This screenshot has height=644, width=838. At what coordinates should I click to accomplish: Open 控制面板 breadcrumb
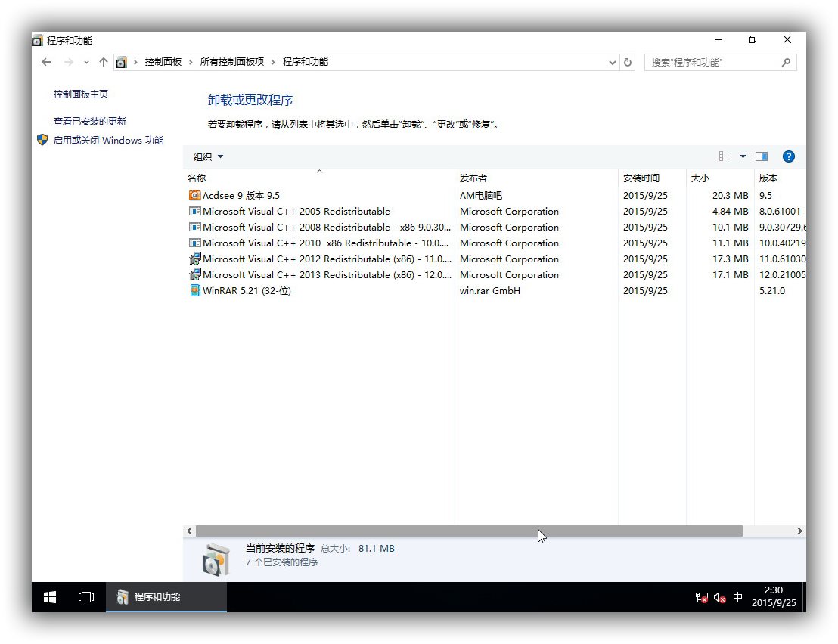pyautogui.click(x=163, y=62)
